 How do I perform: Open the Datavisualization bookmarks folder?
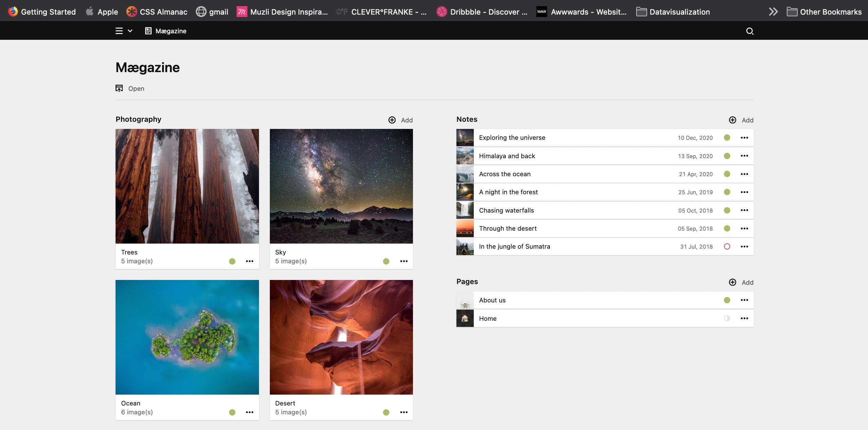pyautogui.click(x=673, y=12)
